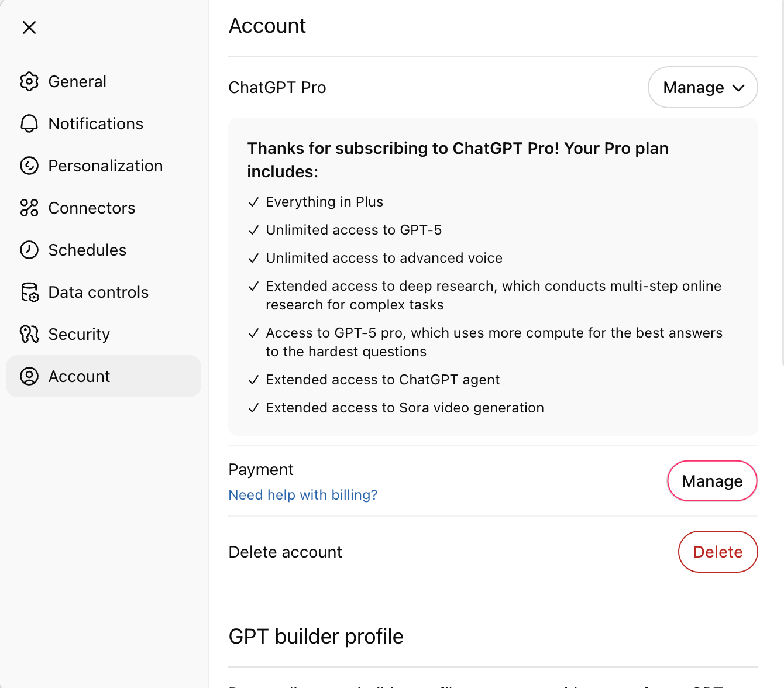The height and width of the screenshot is (688, 784).
Task: Select the Account tab in the sidebar
Action: [x=79, y=376]
